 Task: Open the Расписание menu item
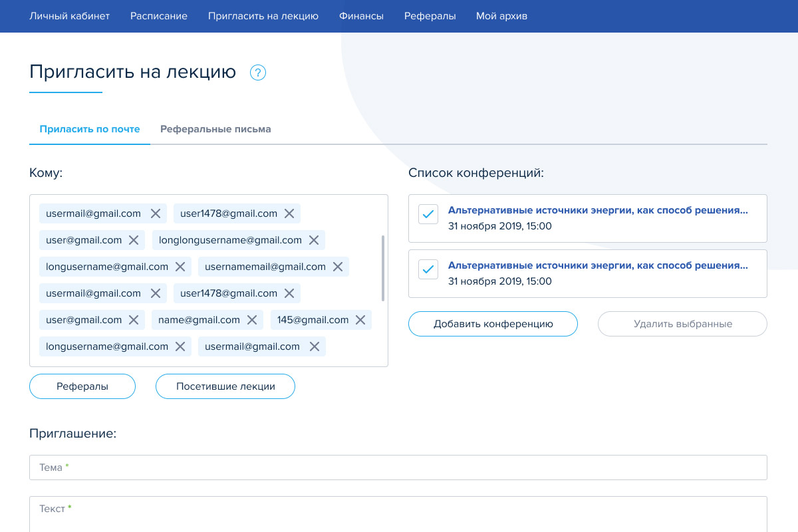pyautogui.click(x=159, y=16)
